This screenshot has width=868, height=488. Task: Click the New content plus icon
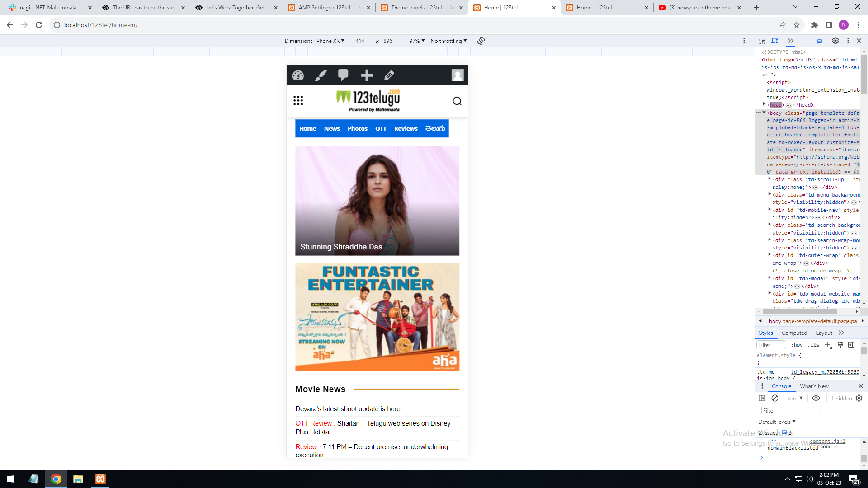pos(367,75)
